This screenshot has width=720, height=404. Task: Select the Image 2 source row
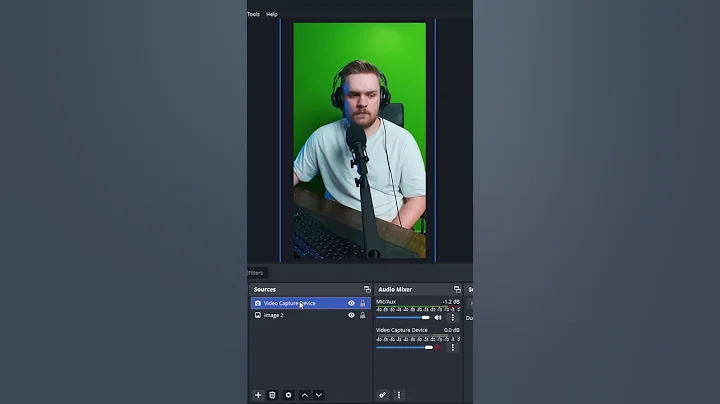[311, 315]
